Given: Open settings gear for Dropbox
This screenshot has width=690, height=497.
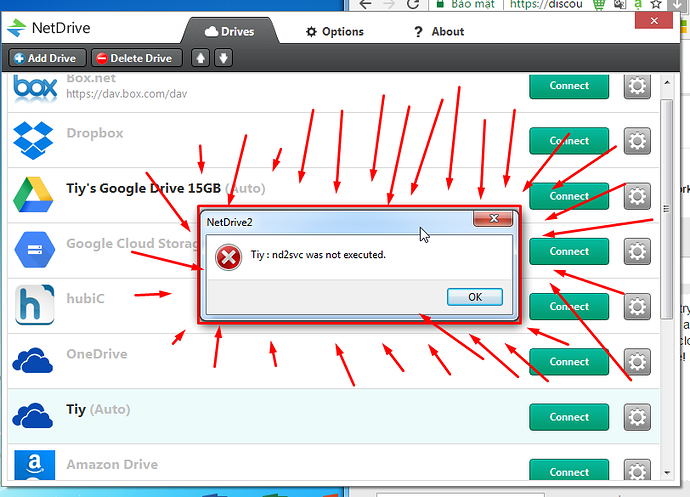Looking at the screenshot, I should [637, 141].
